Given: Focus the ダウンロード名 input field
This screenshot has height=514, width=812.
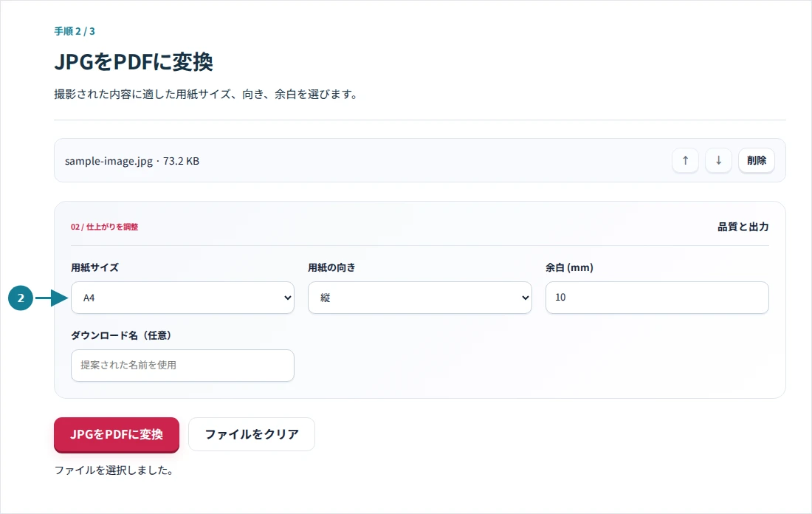Looking at the screenshot, I should pos(182,366).
